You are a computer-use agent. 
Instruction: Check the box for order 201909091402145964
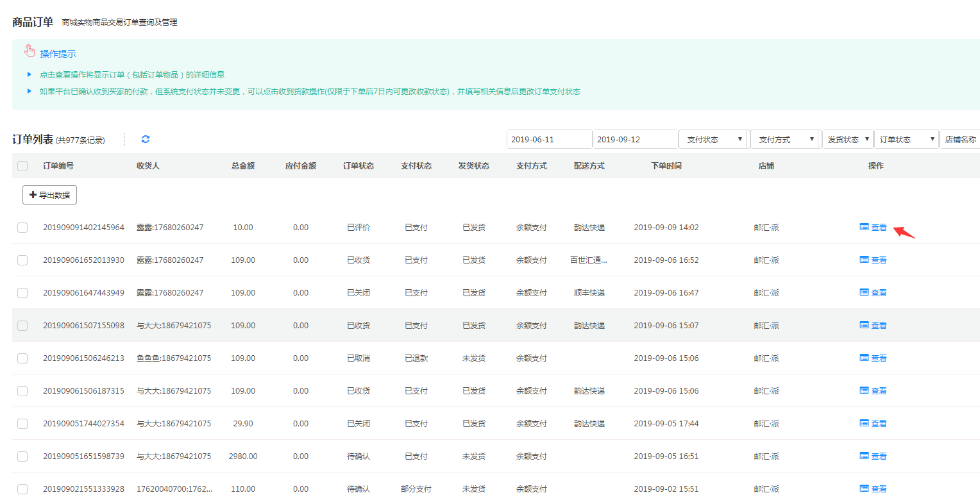click(x=22, y=227)
